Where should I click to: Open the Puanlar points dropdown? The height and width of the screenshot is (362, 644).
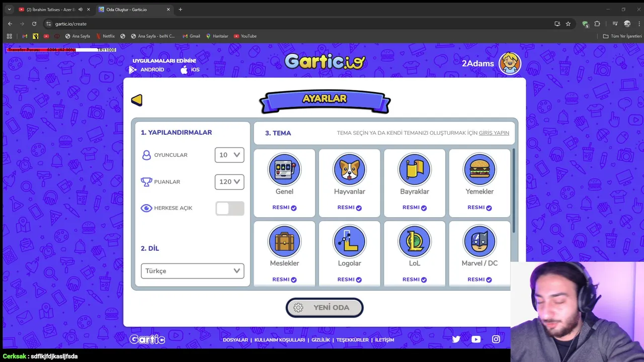click(229, 182)
